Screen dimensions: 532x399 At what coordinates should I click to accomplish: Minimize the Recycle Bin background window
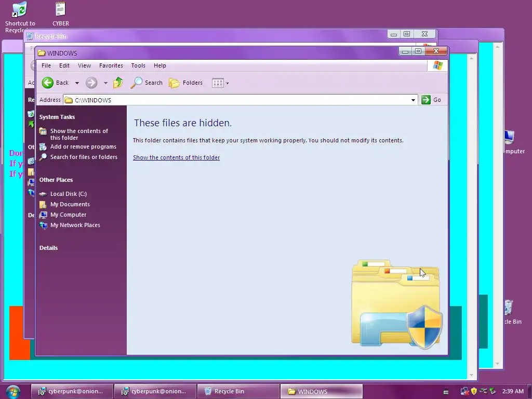(x=394, y=34)
